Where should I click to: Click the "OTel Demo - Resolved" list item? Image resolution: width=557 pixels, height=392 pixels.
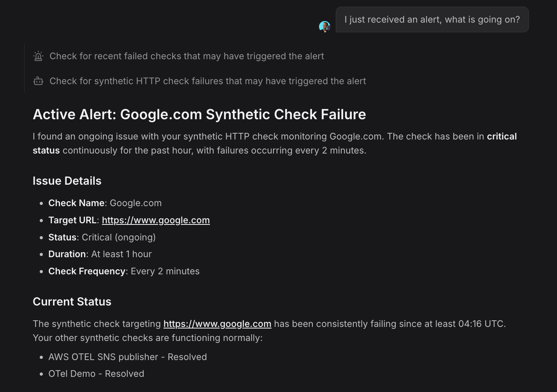[96, 374]
